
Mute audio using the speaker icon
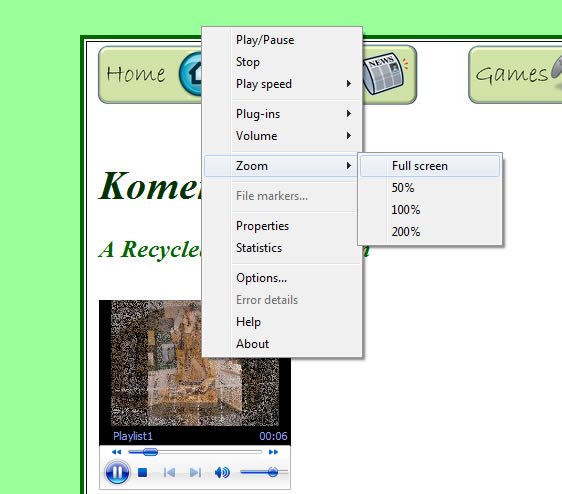pos(222,472)
